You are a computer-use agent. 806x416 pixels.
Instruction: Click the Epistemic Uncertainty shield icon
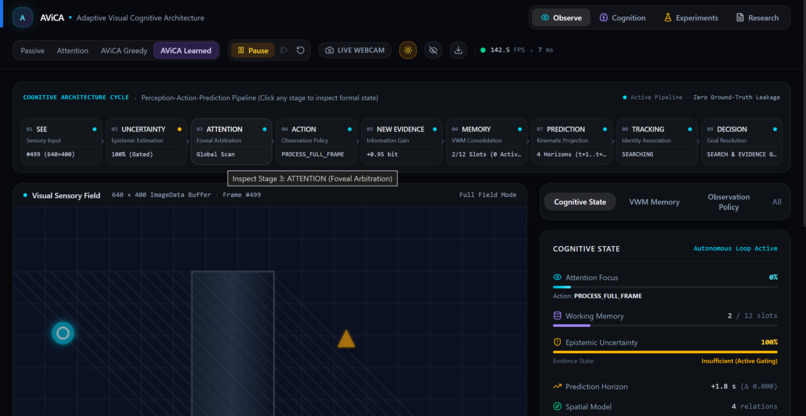[557, 342]
